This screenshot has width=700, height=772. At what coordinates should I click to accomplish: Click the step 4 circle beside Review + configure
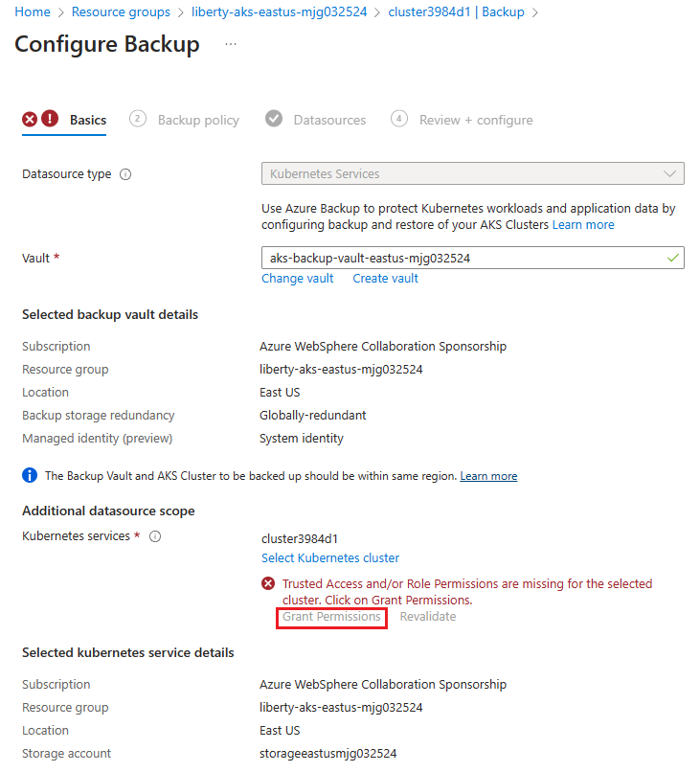399,119
